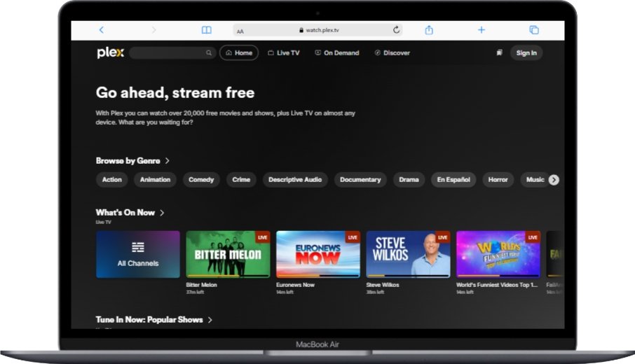Click the Bitter Melon title text
635x364 pixels.
(201, 285)
